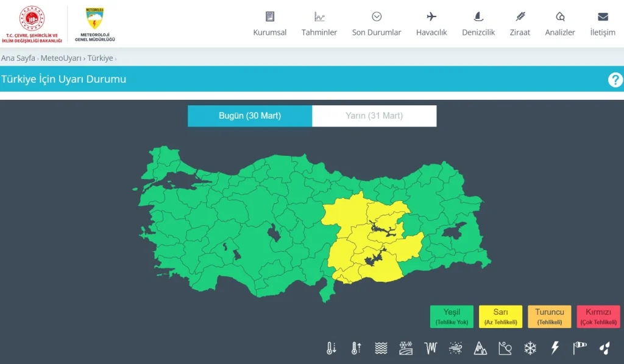Select the dust storm wind icon

[x=455, y=348]
